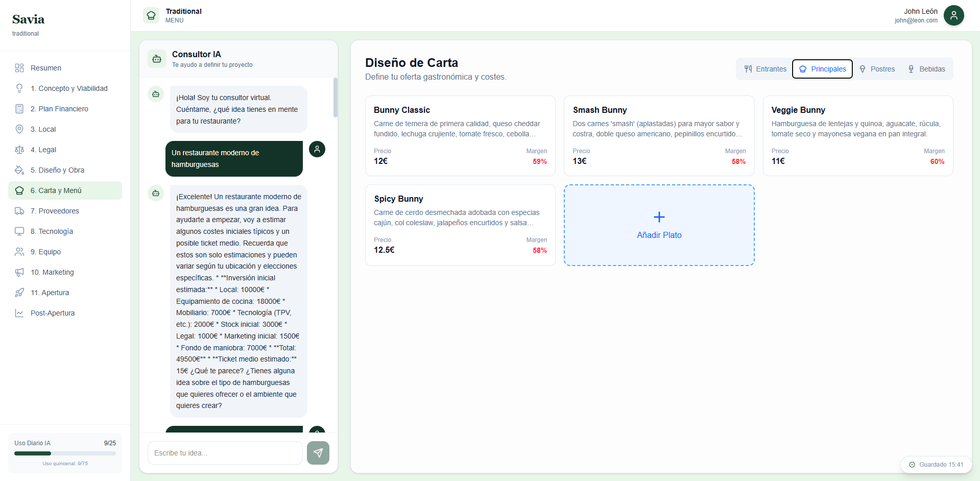The image size is (980, 481).
Task: Click the Proveedores icon in the sidebar
Action: coord(19,210)
